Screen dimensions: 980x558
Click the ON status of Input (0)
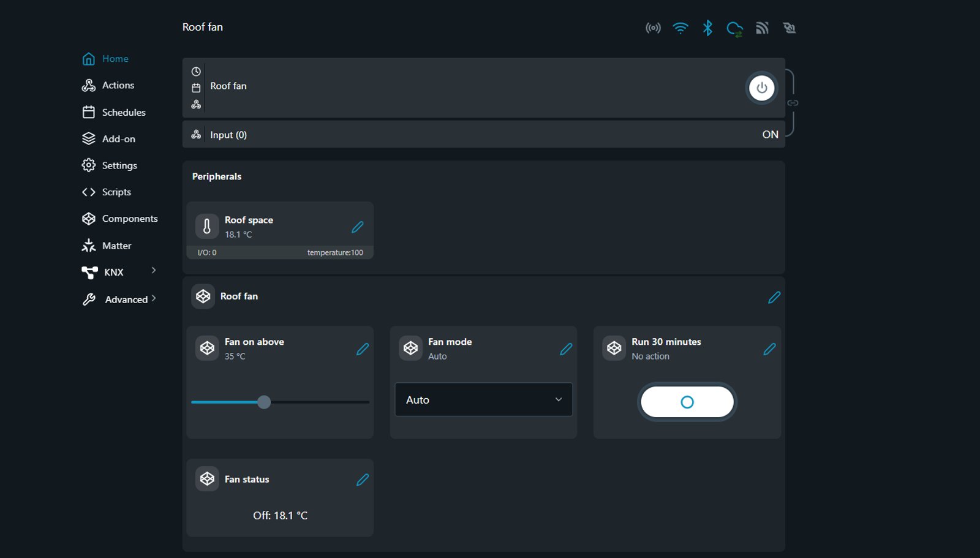(x=771, y=134)
